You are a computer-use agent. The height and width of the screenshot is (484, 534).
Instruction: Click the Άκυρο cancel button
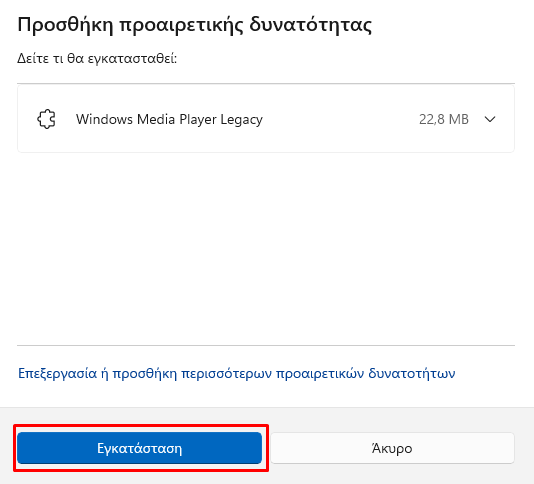(x=392, y=448)
